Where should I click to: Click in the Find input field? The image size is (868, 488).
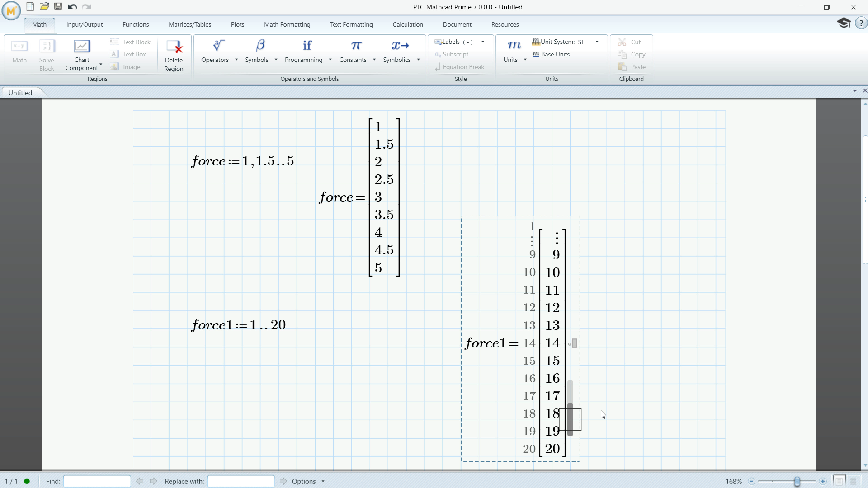[97, 481]
